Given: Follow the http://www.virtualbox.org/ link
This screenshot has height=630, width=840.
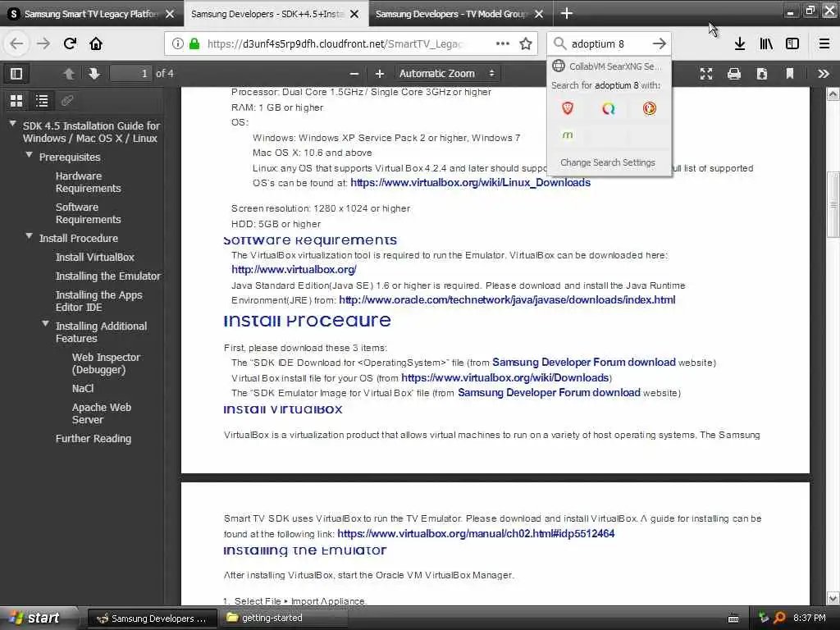Looking at the screenshot, I should coord(294,269).
